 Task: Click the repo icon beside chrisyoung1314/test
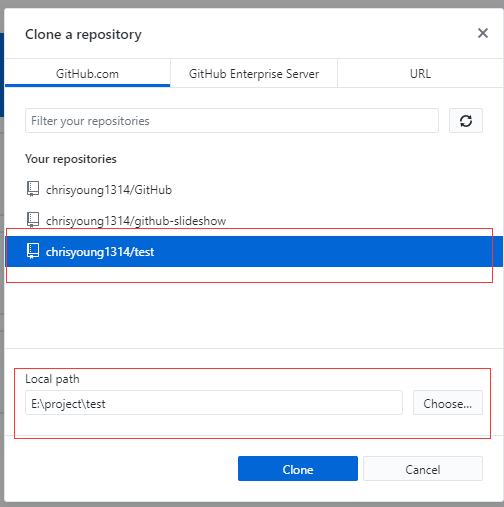point(33,251)
